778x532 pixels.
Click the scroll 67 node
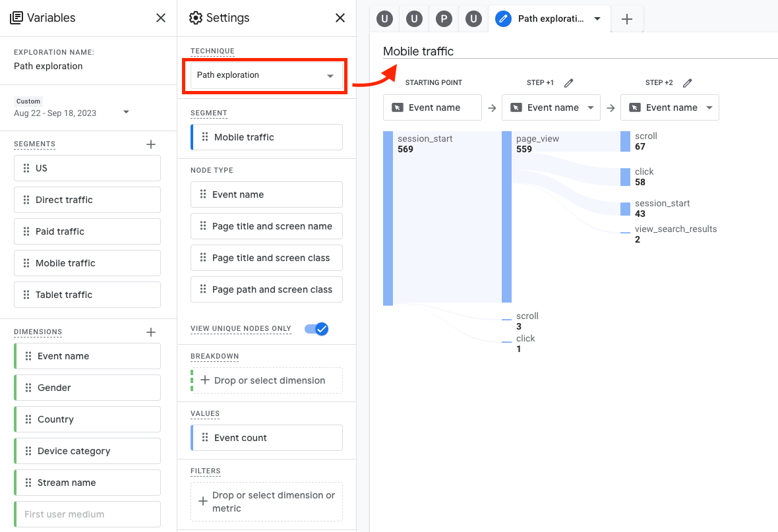click(625, 142)
